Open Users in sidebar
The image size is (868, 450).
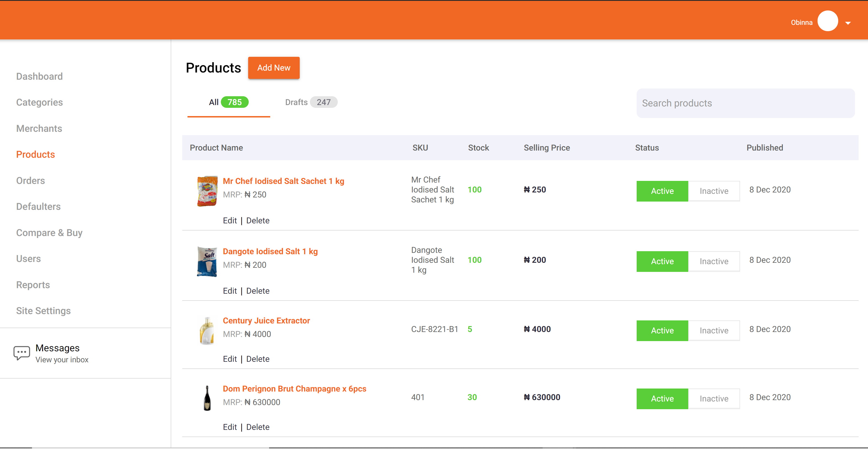coord(28,259)
